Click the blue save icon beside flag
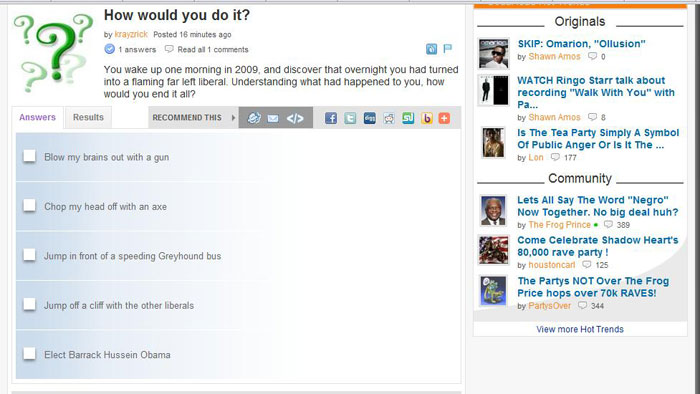Viewport: 700px width, 394px height. point(431,49)
